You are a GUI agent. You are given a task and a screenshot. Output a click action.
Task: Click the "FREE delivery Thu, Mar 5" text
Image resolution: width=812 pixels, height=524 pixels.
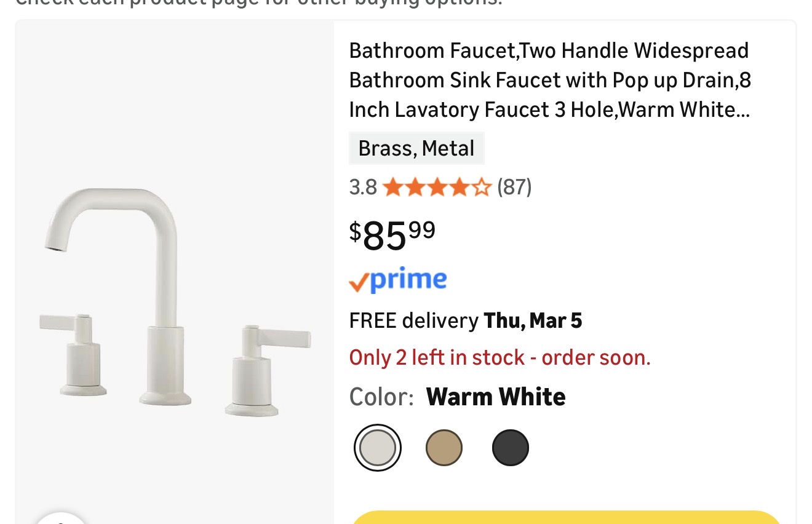[x=465, y=320]
